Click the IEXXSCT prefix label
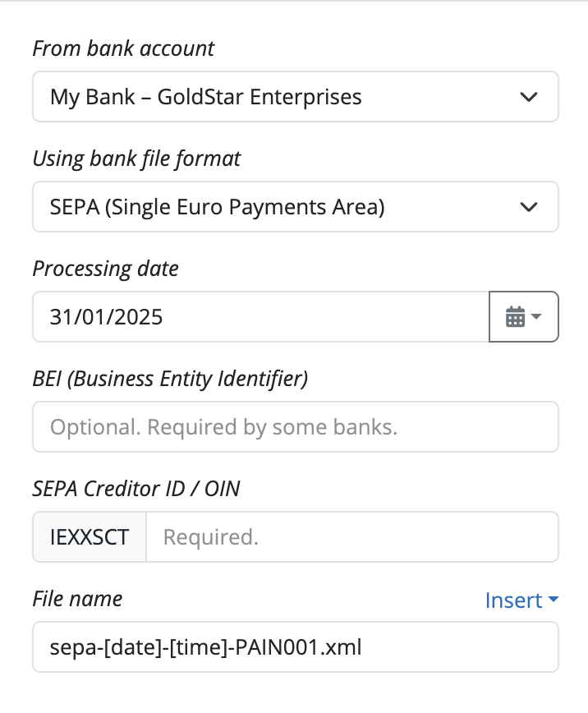588x713 pixels. click(90, 536)
